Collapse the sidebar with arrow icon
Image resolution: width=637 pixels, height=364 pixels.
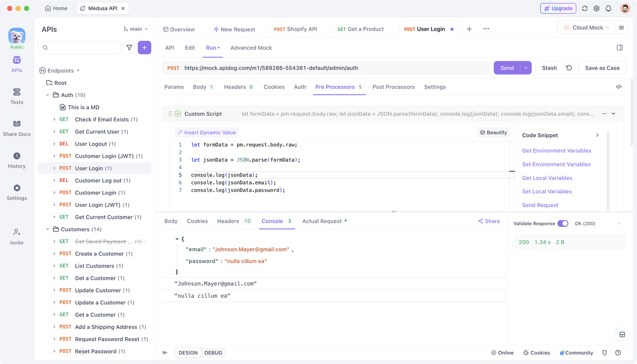(165, 353)
